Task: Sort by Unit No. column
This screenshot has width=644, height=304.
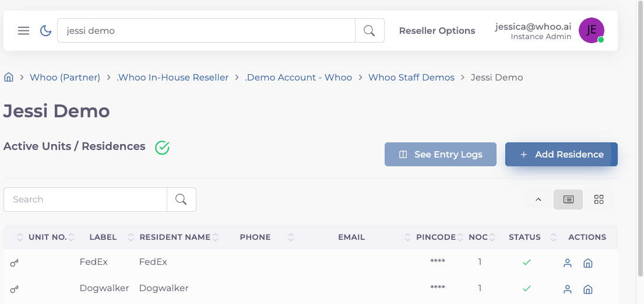Action: pos(48,237)
